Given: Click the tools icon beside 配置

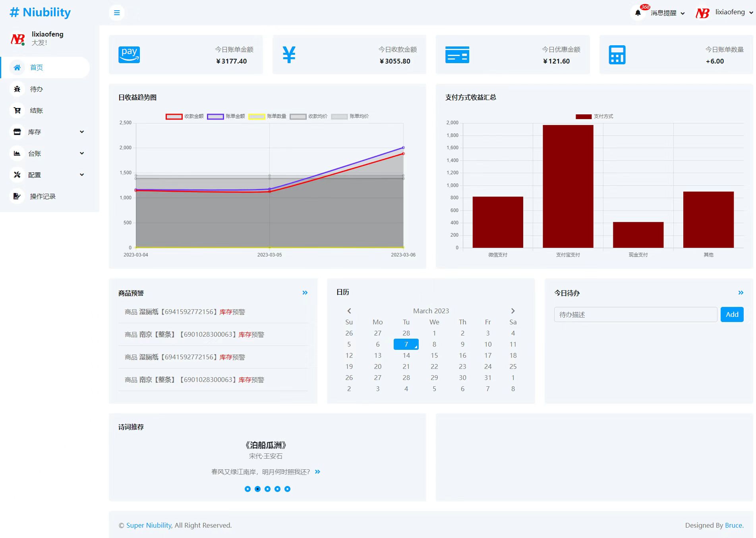Looking at the screenshot, I should click(17, 175).
